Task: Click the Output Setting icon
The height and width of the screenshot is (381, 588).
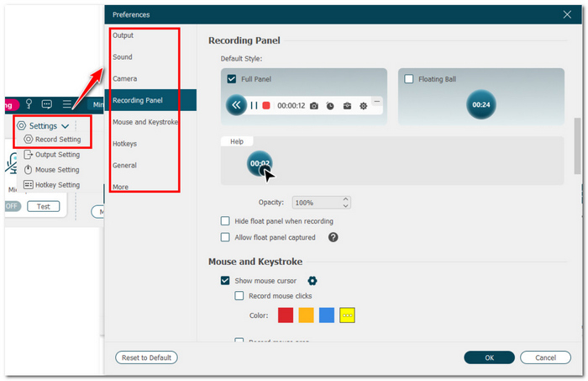Action: (x=28, y=154)
